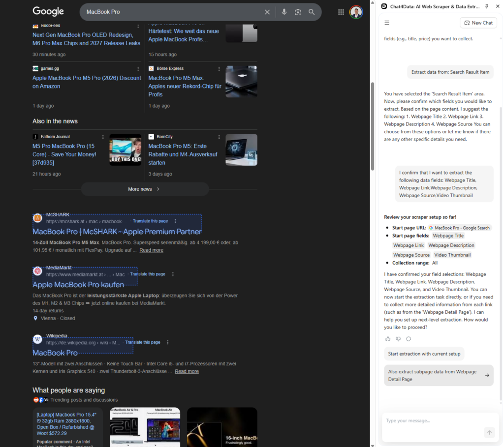Viewport: 504px width, 447px height.
Task: Click the McSHARK site favicon
Action: click(x=37, y=218)
